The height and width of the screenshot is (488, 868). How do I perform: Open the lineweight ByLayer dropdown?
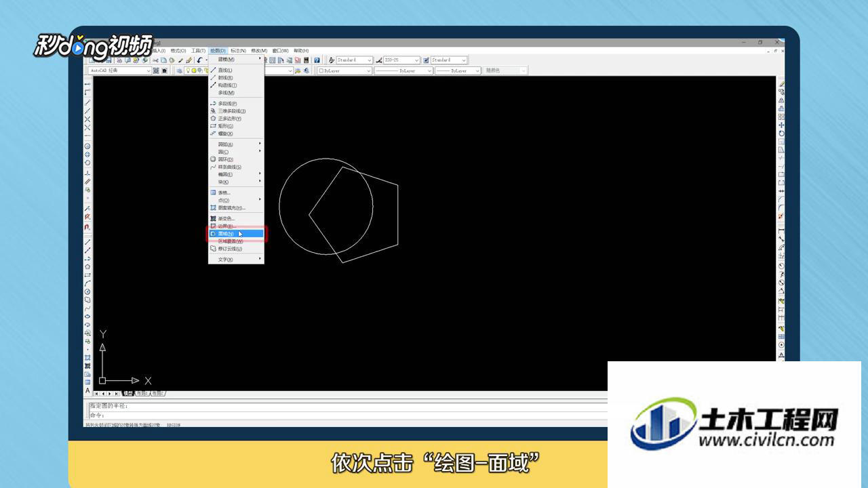[458, 70]
